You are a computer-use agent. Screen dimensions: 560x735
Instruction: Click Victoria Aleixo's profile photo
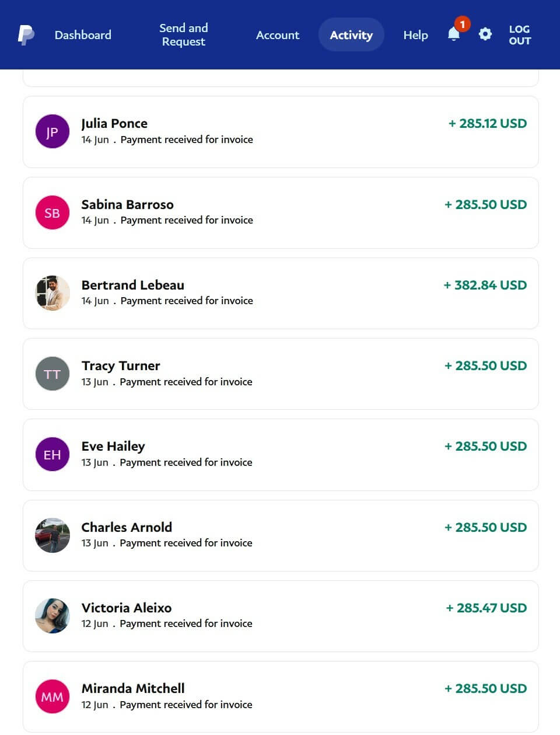pyautogui.click(x=52, y=616)
